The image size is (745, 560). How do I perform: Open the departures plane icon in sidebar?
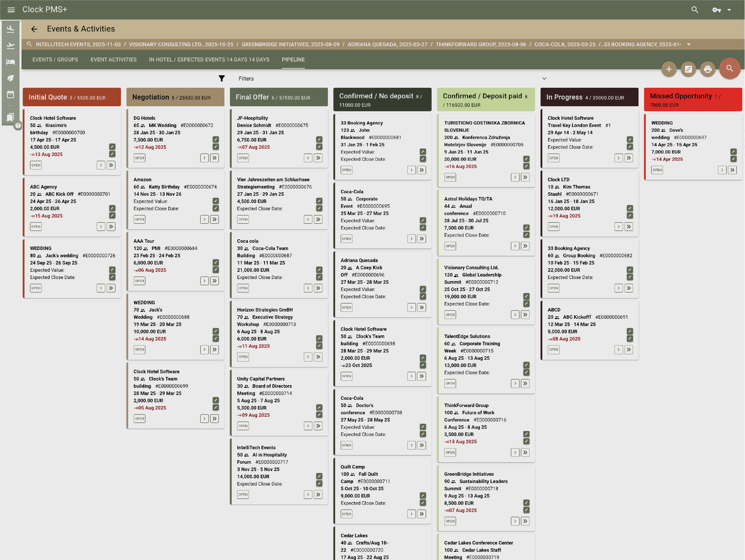(10, 45)
